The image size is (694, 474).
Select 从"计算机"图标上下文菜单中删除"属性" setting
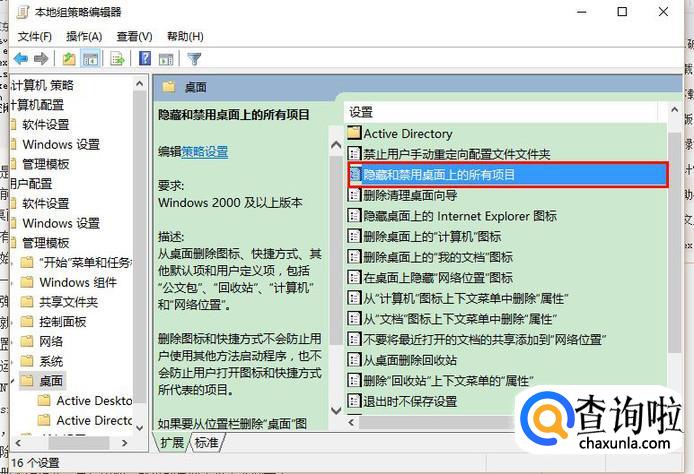(458, 298)
